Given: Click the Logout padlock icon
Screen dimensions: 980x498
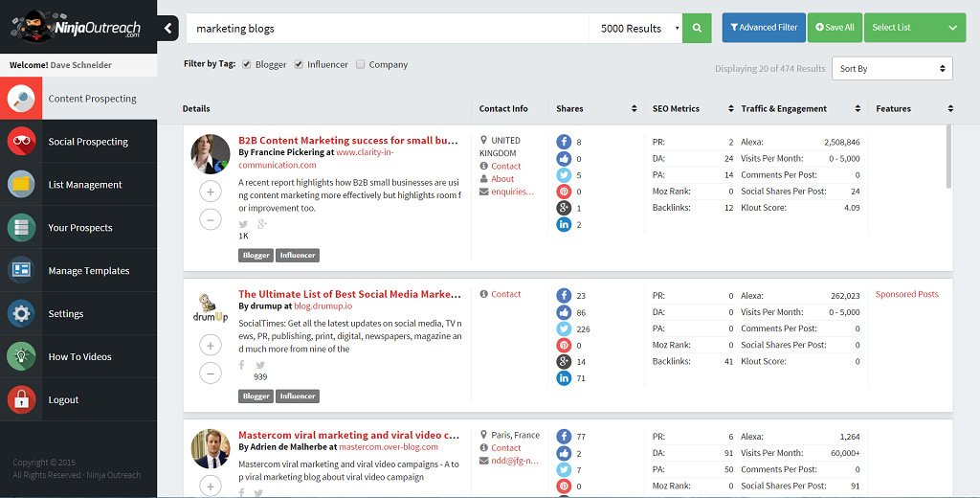Looking at the screenshot, I should point(21,399).
